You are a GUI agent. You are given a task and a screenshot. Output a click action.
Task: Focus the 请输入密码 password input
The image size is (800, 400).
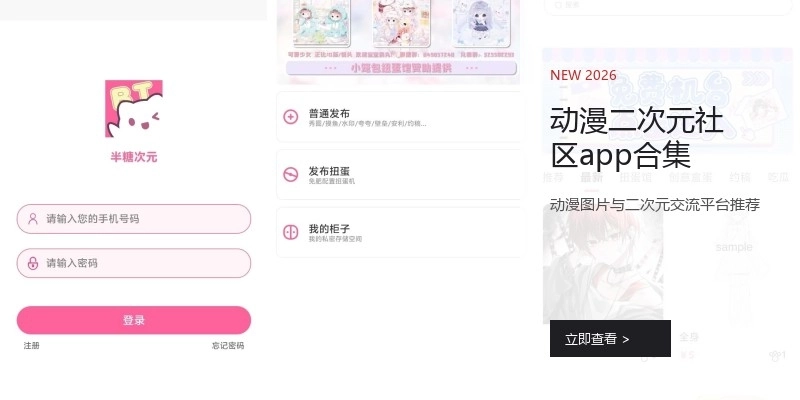[134, 263]
